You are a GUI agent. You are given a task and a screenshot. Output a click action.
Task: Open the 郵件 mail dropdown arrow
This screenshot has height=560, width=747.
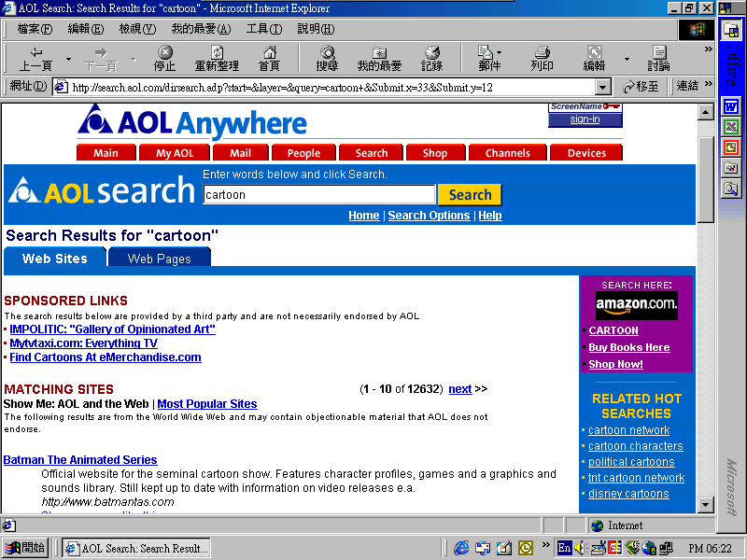(x=499, y=52)
